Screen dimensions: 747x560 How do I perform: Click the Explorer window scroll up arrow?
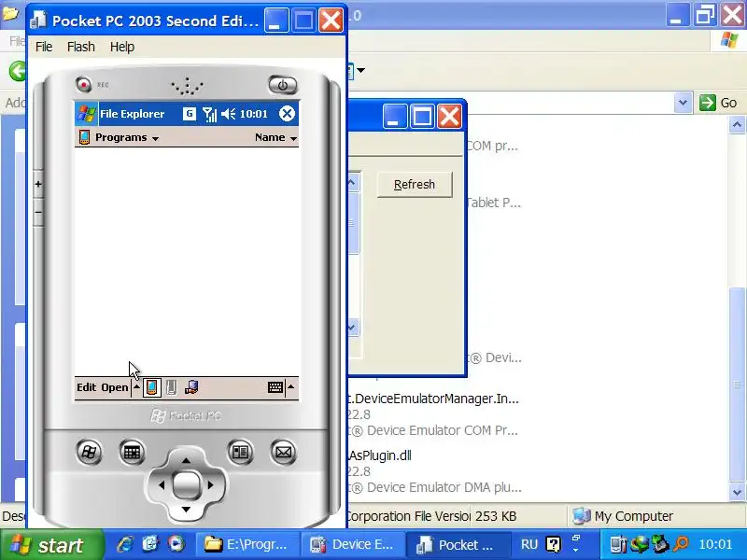(x=737, y=125)
